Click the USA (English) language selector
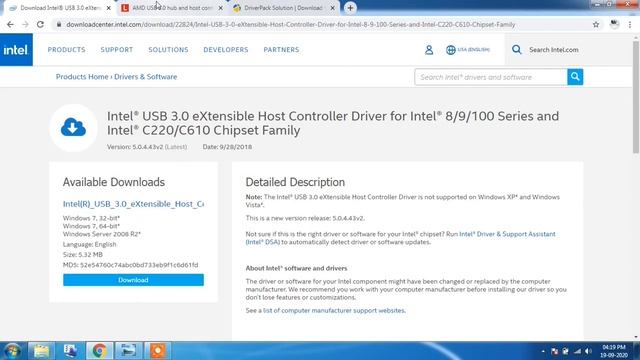This screenshot has height=360, width=640. [473, 50]
